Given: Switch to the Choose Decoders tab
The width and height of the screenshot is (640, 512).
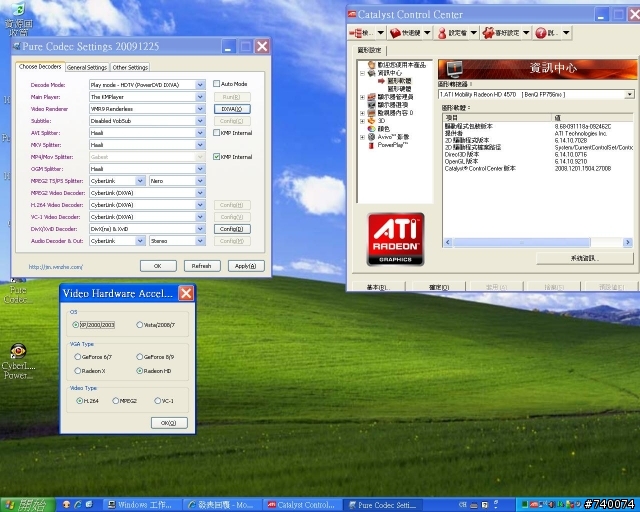Looking at the screenshot, I should tap(40, 67).
